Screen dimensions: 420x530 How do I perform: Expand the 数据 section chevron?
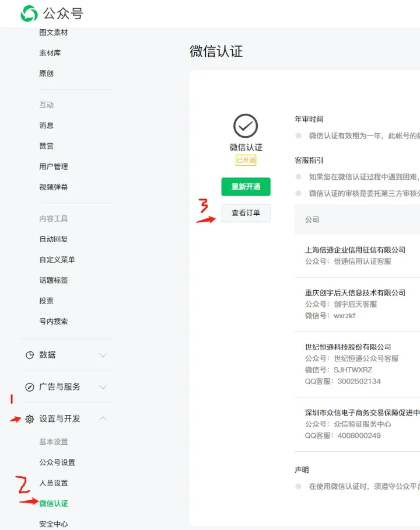tap(103, 355)
